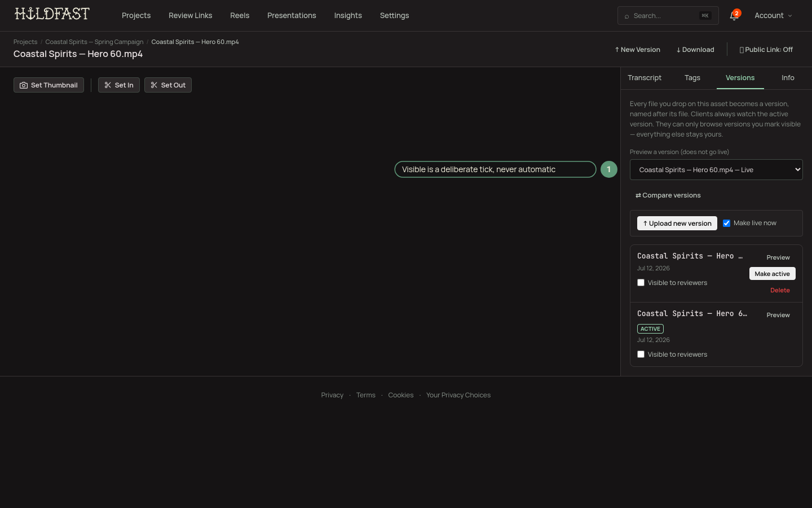Click Upload new version button
Screen dimensions: 812x508
(677, 224)
